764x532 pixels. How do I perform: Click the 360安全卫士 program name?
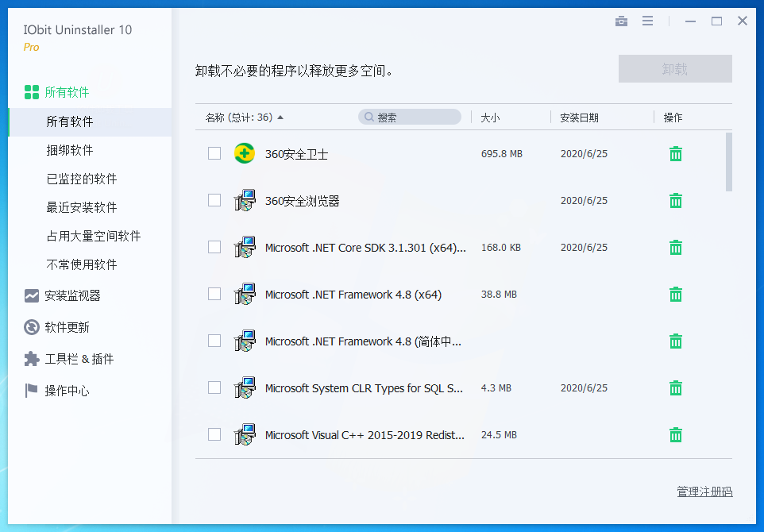click(x=297, y=154)
